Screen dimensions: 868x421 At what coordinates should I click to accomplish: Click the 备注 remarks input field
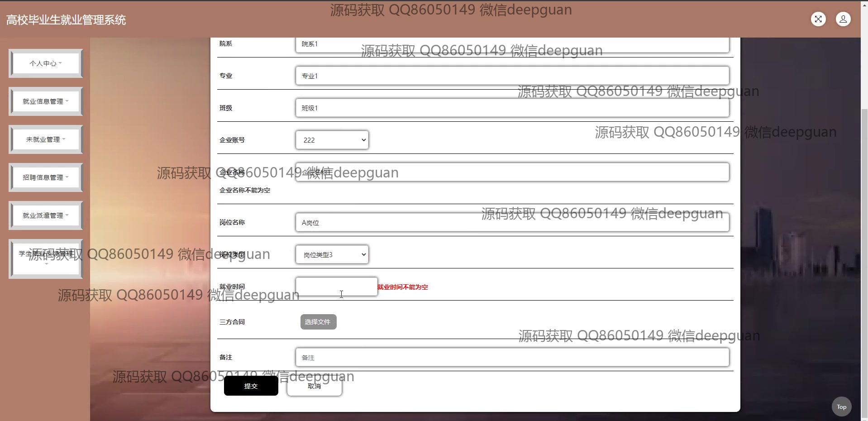(512, 357)
